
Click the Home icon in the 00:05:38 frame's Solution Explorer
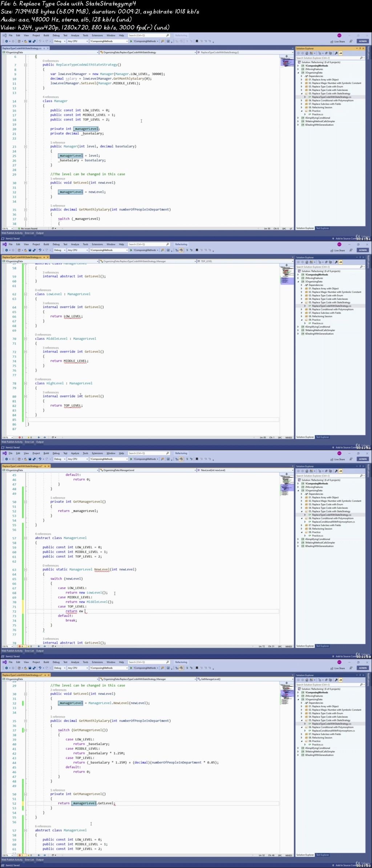click(307, 471)
